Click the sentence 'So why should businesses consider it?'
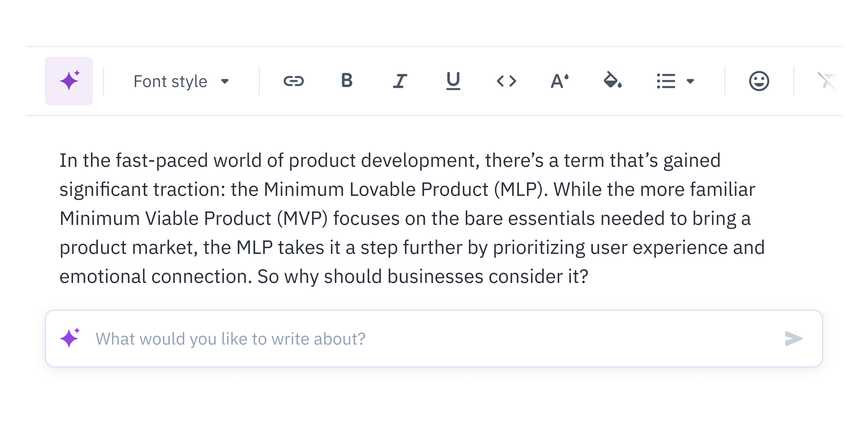 [x=423, y=276]
